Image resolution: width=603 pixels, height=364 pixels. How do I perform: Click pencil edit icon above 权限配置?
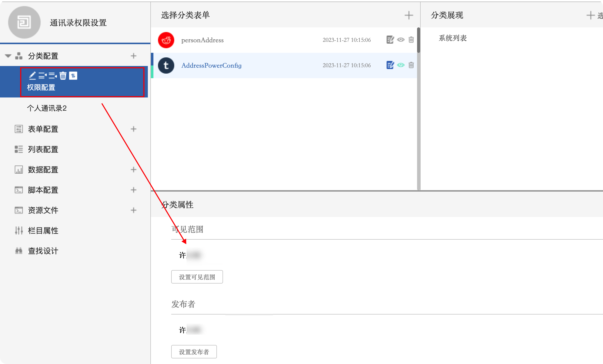(32, 76)
